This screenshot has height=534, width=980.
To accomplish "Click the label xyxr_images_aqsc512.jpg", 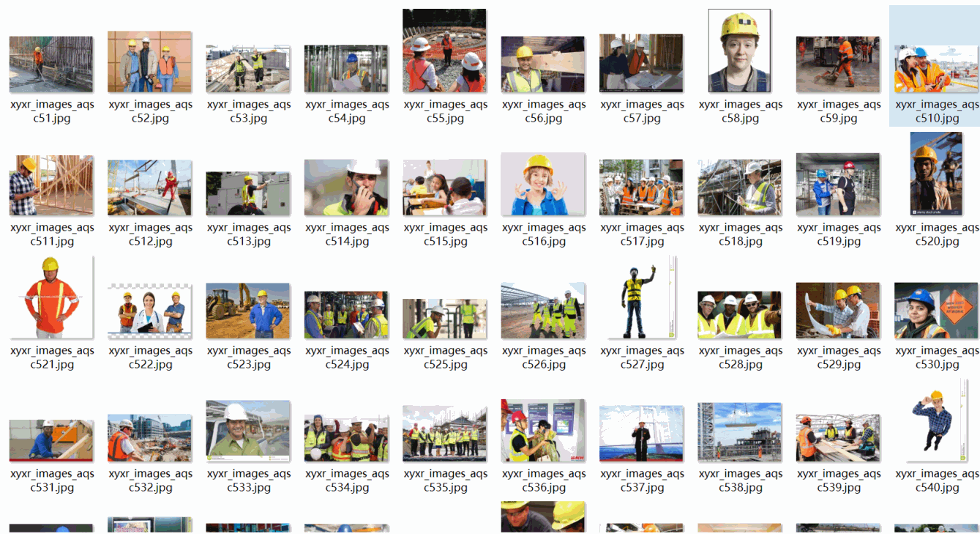I will point(150,234).
